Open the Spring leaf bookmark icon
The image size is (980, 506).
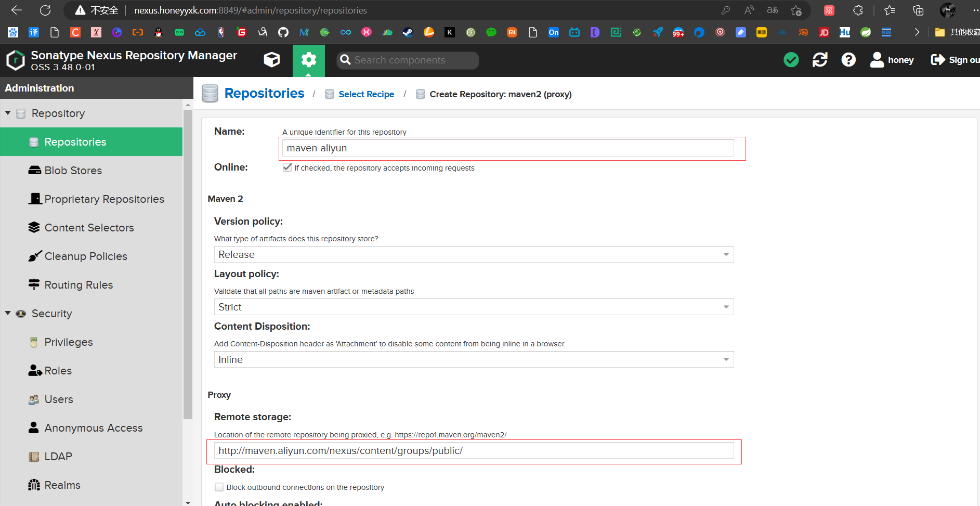tap(866, 32)
